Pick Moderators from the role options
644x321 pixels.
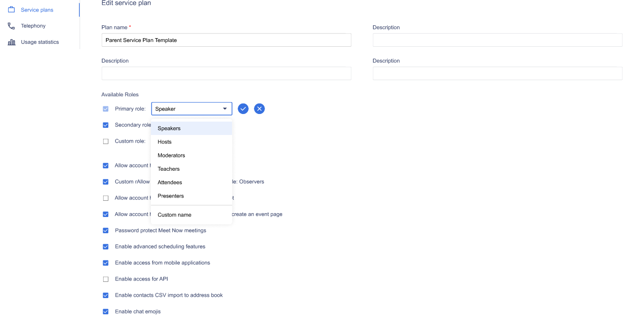[171, 155]
